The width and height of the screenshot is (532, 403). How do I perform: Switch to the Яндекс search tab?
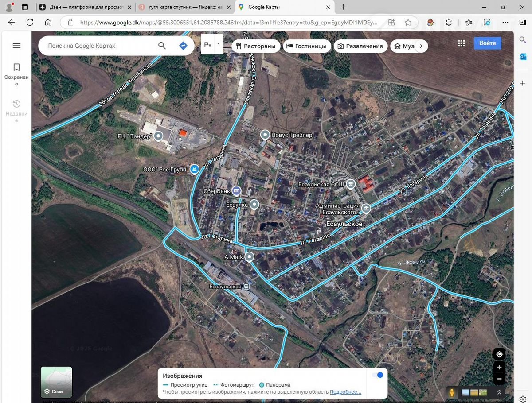(x=184, y=7)
